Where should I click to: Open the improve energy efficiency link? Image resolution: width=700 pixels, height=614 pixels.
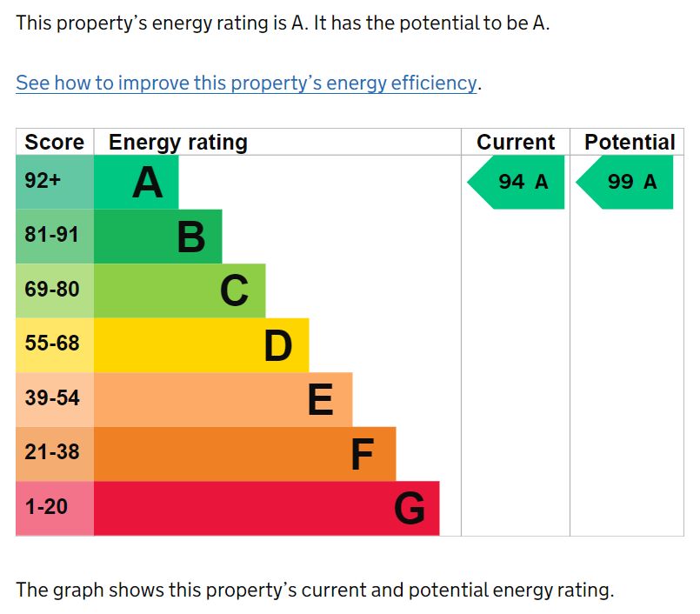pyautogui.click(x=246, y=83)
